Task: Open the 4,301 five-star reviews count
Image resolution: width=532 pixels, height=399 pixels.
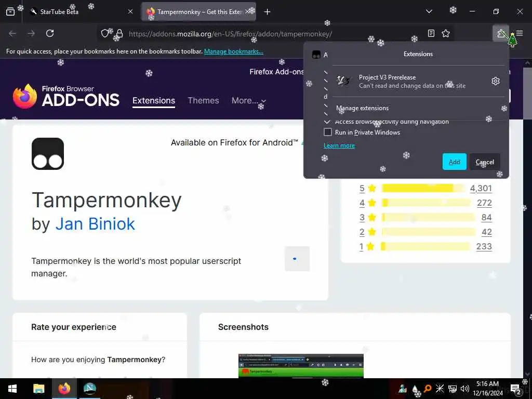Action: point(481,188)
